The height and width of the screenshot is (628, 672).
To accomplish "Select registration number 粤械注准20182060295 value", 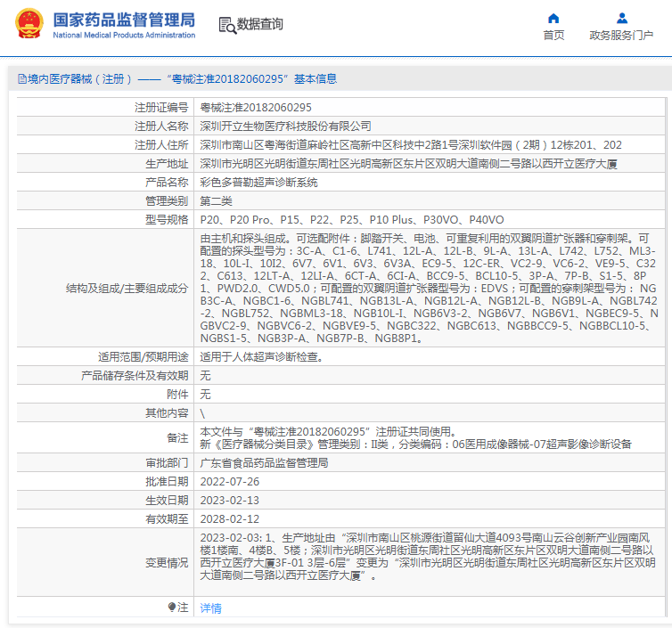I will pos(256,108).
